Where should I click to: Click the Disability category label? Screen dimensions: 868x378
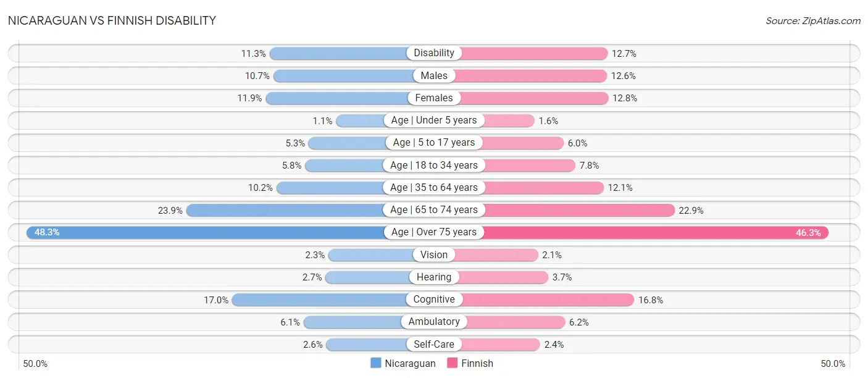coord(434,53)
